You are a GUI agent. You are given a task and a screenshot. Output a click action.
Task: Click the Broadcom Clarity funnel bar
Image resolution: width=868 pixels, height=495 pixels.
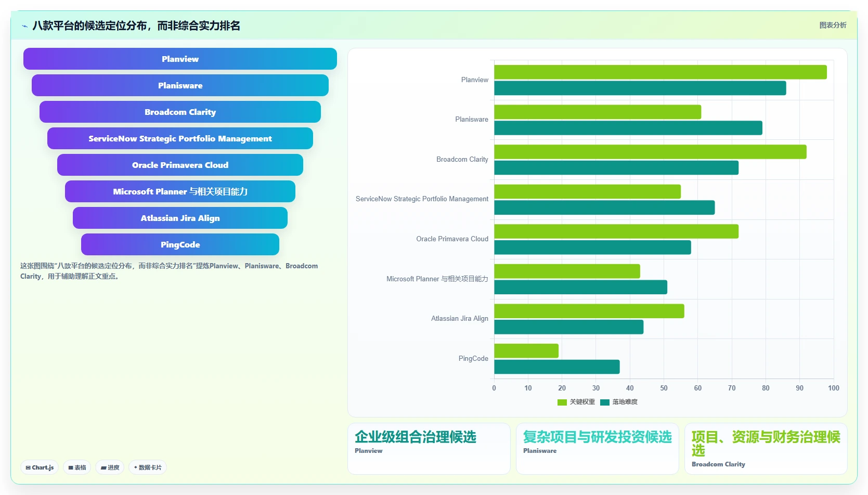coord(180,112)
